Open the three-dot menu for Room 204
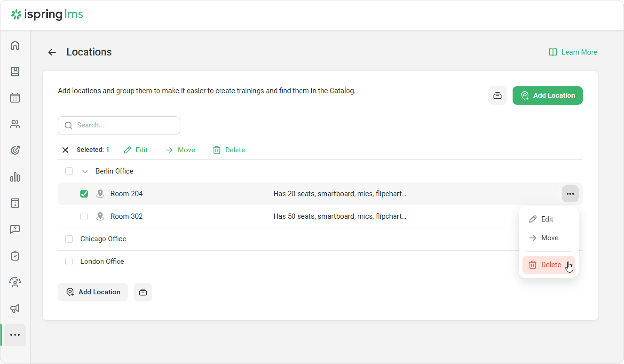624x364 pixels. (x=570, y=194)
